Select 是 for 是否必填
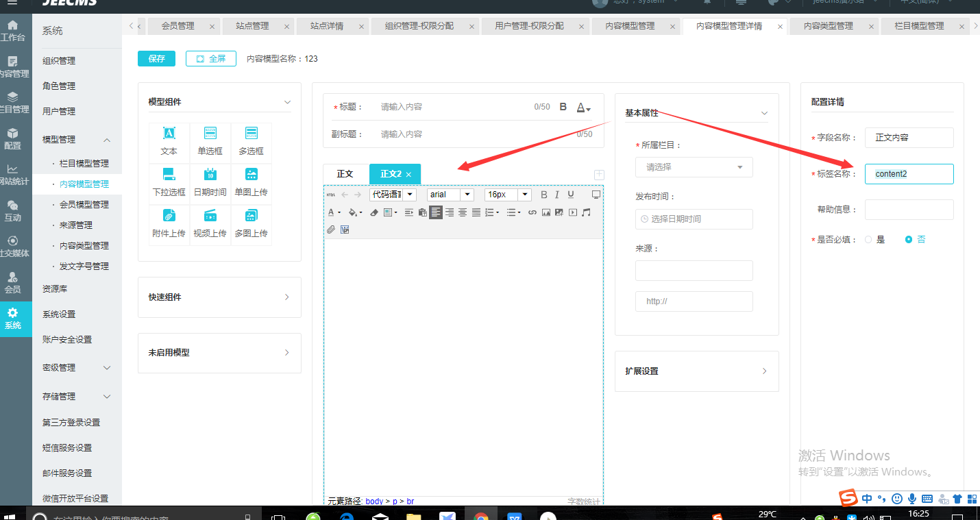The width and height of the screenshot is (980, 520). [869, 240]
